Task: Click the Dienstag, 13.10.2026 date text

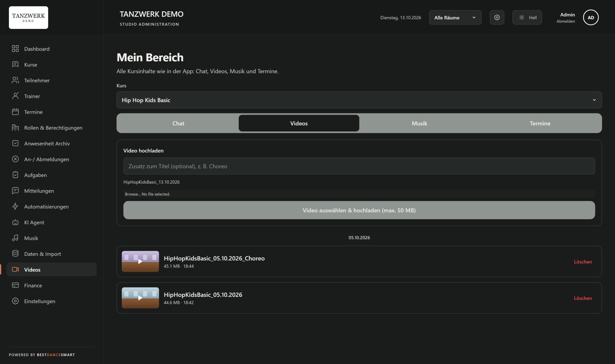Action: coord(400,18)
